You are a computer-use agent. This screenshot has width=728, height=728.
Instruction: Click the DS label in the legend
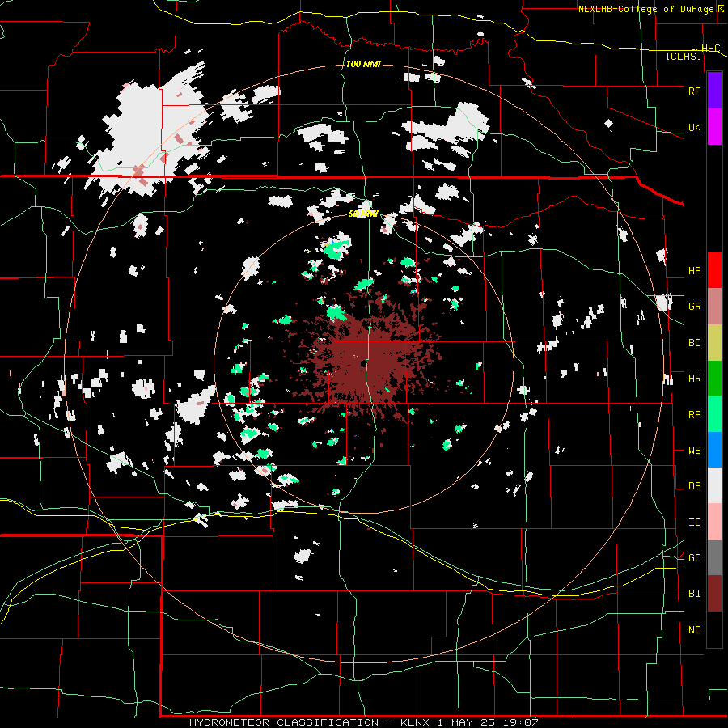tap(694, 486)
